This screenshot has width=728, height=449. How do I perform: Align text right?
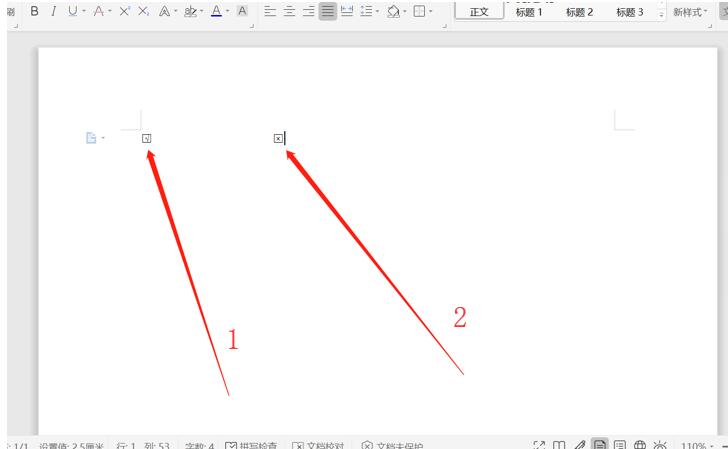point(308,11)
